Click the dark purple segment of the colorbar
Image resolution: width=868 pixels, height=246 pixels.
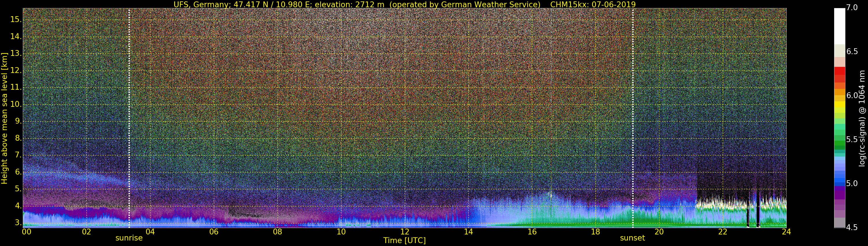(x=839, y=195)
